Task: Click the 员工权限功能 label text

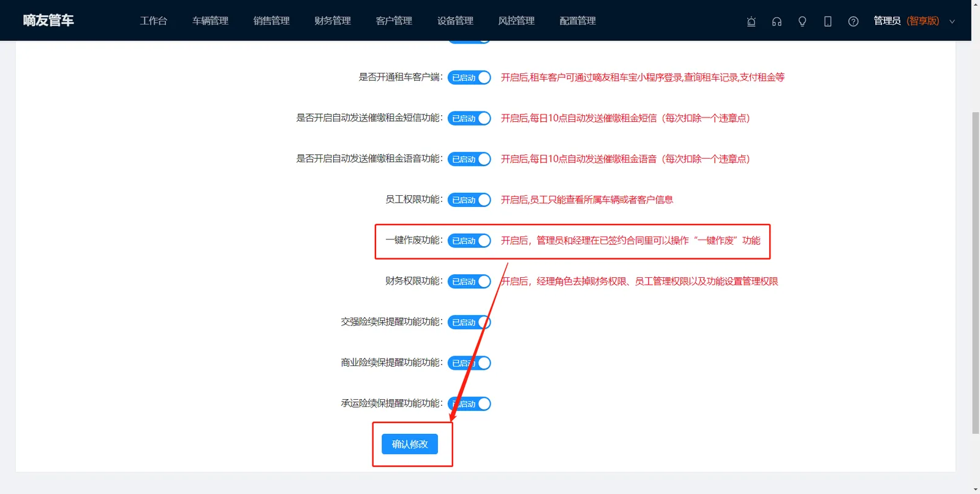Action: pyautogui.click(x=414, y=200)
